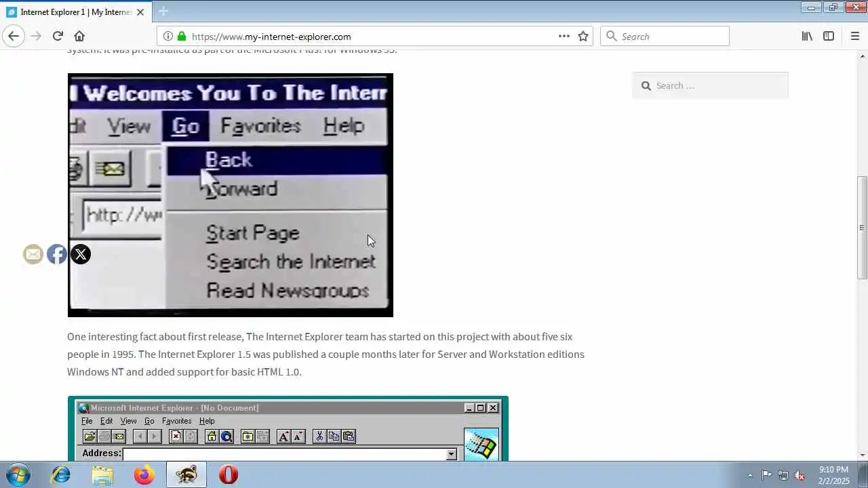Toggle the sidebar view icon
This screenshot has width=868, height=488.
point(829,37)
